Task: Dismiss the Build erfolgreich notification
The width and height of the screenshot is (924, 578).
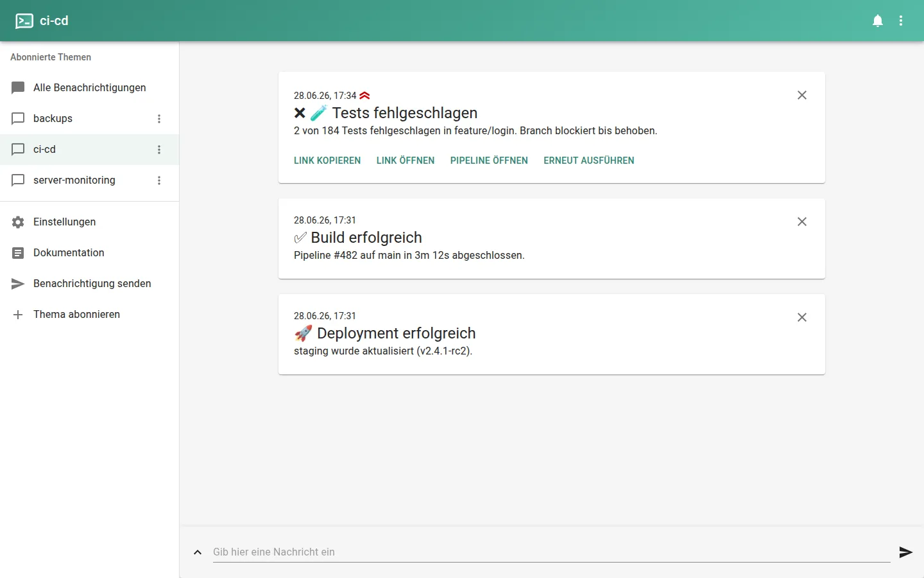Action: pos(802,222)
